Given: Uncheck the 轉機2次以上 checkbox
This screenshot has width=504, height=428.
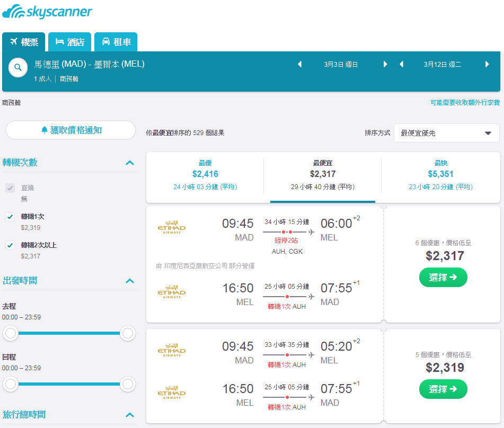Looking at the screenshot, I should coord(10,245).
